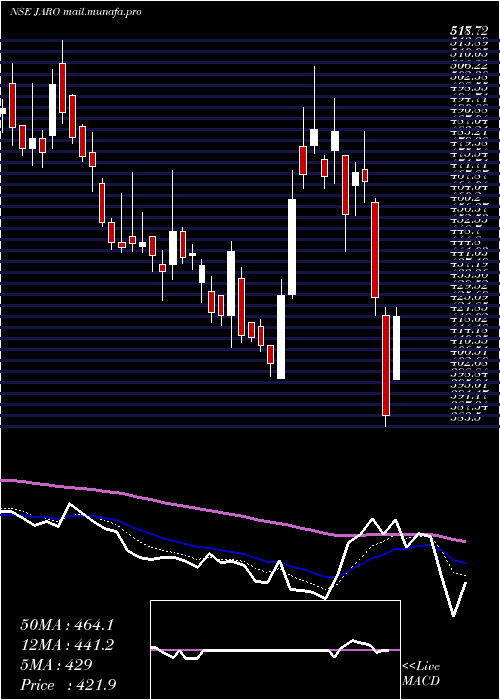Open the <<Live MACD label

click(x=421, y=674)
